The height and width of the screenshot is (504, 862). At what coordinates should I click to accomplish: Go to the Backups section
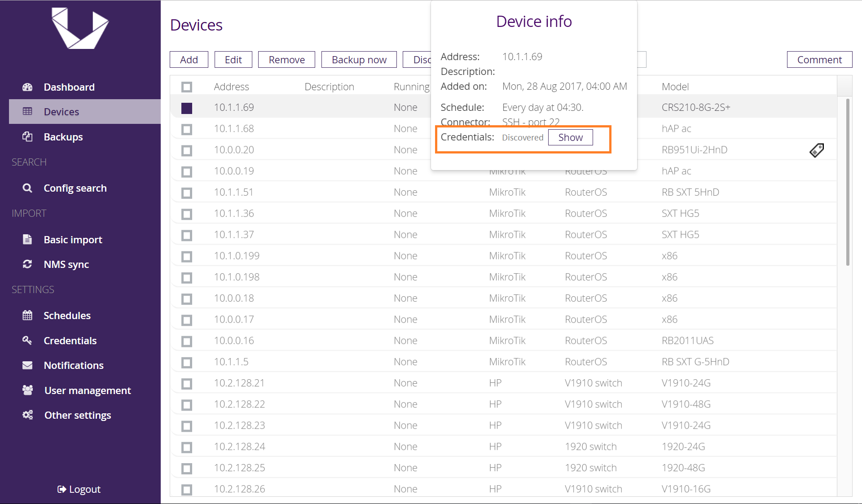coord(85,136)
